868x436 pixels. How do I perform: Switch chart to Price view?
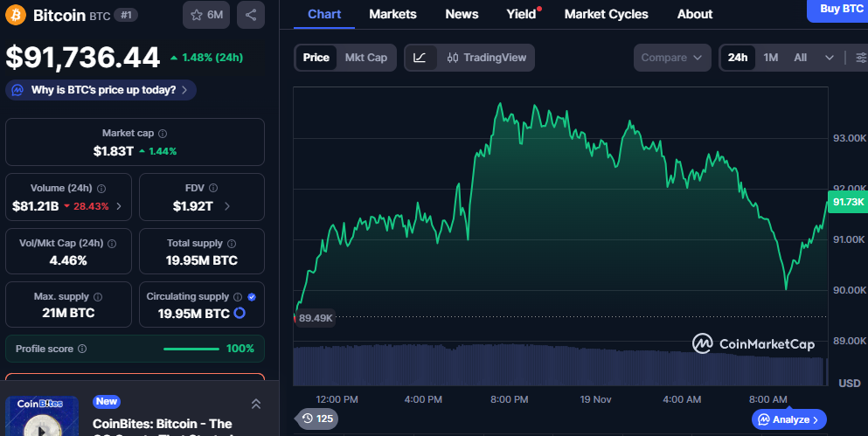pos(316,58)
